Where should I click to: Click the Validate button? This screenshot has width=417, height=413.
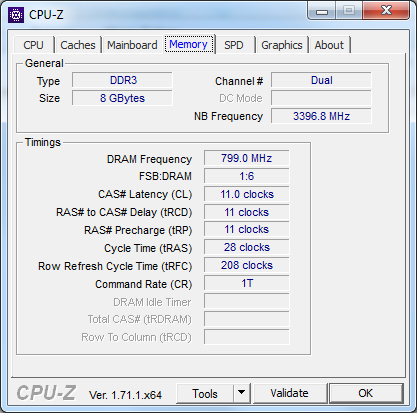tap(289, 393)
